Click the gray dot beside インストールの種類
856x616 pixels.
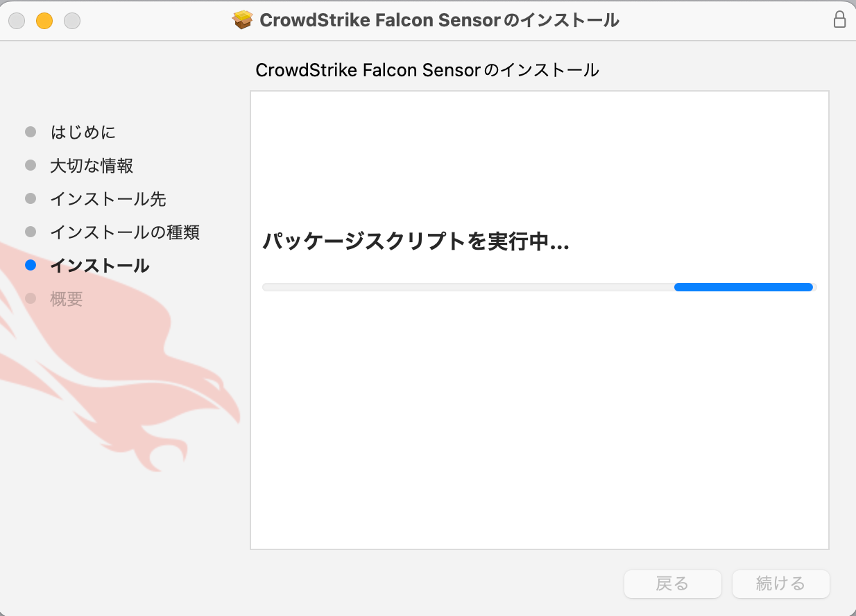tap(31, 232)
